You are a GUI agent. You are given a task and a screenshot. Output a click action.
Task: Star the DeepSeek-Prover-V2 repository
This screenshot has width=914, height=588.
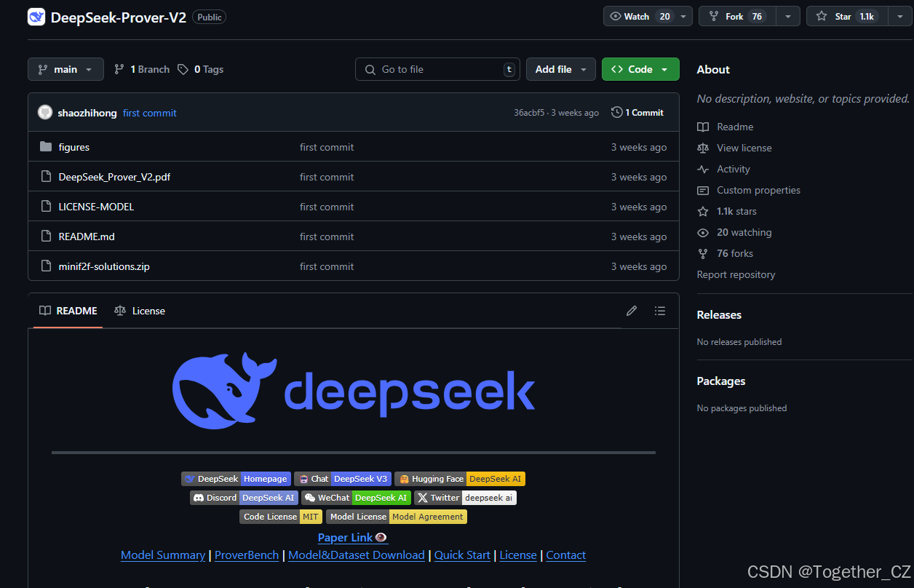point(846,15)
